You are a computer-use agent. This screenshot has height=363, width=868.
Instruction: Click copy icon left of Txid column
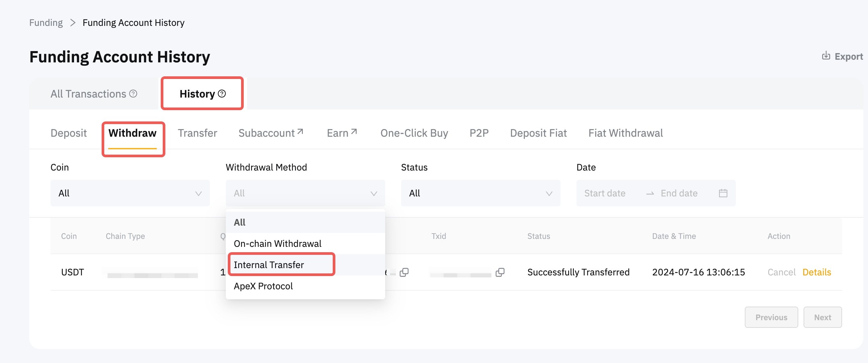click(x=404, y=272)
